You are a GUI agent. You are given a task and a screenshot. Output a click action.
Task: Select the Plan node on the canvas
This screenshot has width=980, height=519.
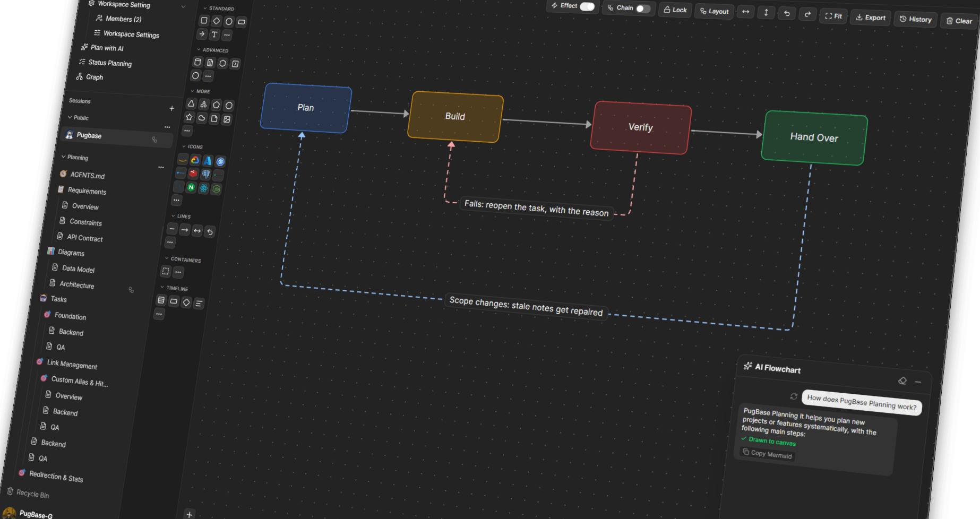click(306, 108)
